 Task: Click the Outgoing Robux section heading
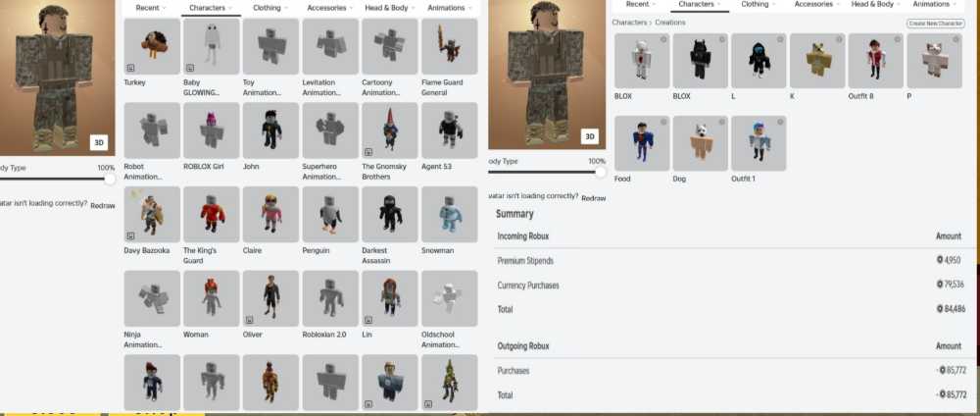coord(522,346)
